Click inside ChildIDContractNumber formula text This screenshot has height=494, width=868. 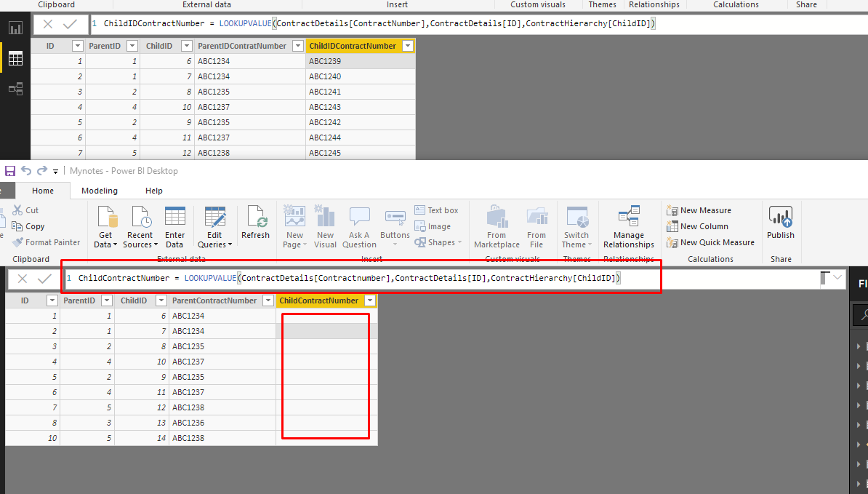pos(379,23)
